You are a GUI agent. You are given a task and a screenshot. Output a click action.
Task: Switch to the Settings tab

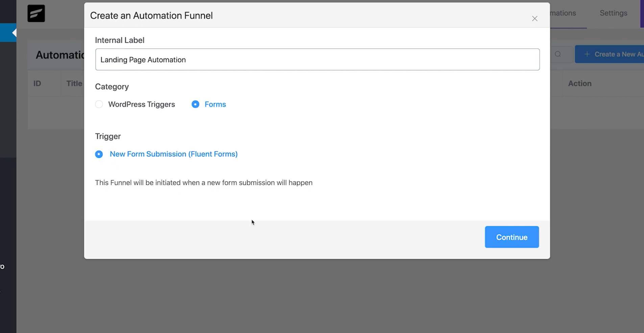[x=613, y=13]
